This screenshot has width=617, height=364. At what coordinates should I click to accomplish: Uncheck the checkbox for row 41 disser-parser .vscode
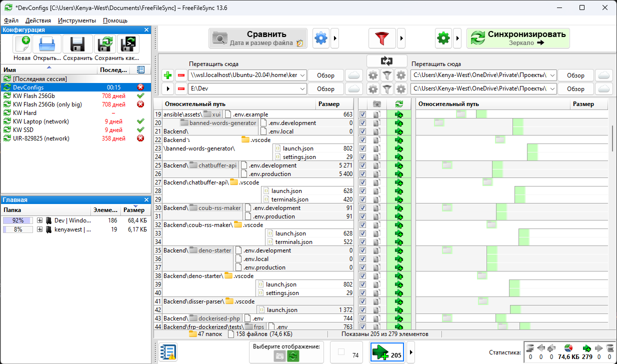363,301
